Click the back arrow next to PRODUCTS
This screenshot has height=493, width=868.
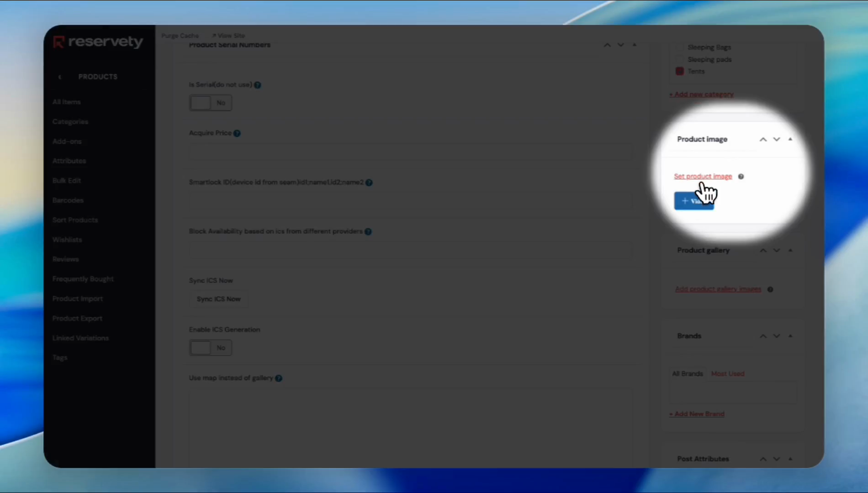click(60, 77)
